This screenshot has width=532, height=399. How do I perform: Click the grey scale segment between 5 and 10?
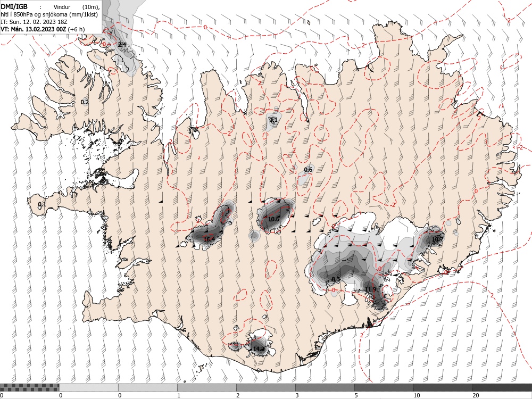coord(384,387)
